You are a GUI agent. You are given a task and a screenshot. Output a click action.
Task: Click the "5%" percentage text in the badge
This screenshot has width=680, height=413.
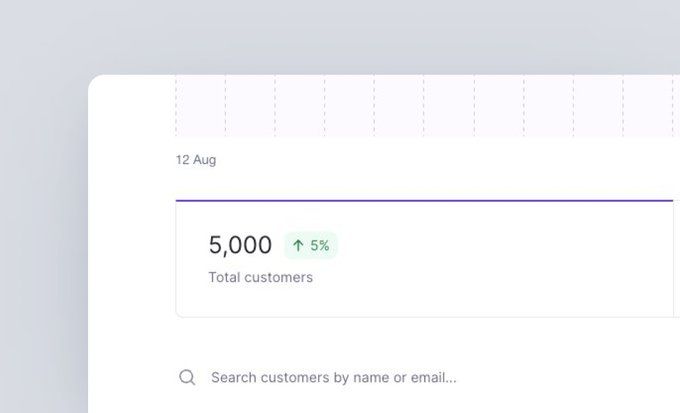tap(319, 245)
